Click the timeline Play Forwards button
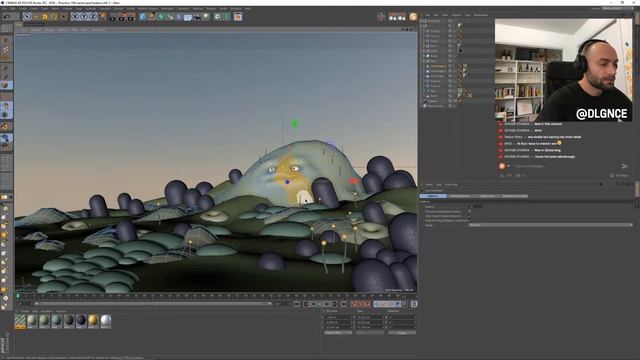 click(320, 304)
